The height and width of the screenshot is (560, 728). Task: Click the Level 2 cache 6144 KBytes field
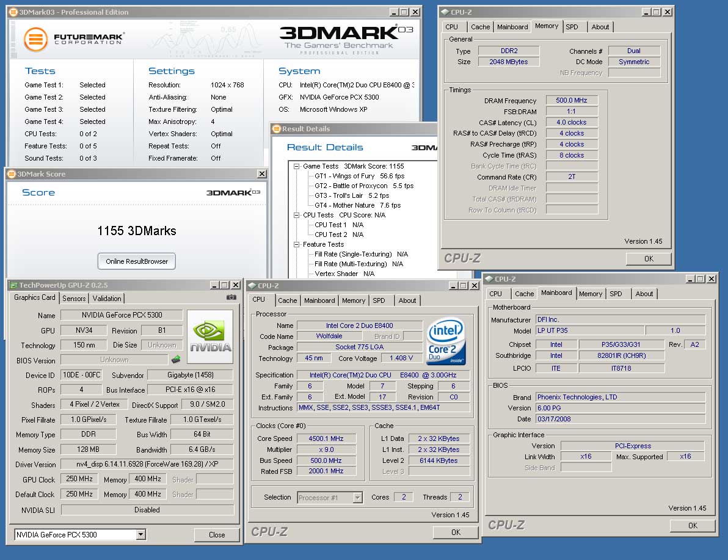(x=439, y=460)
